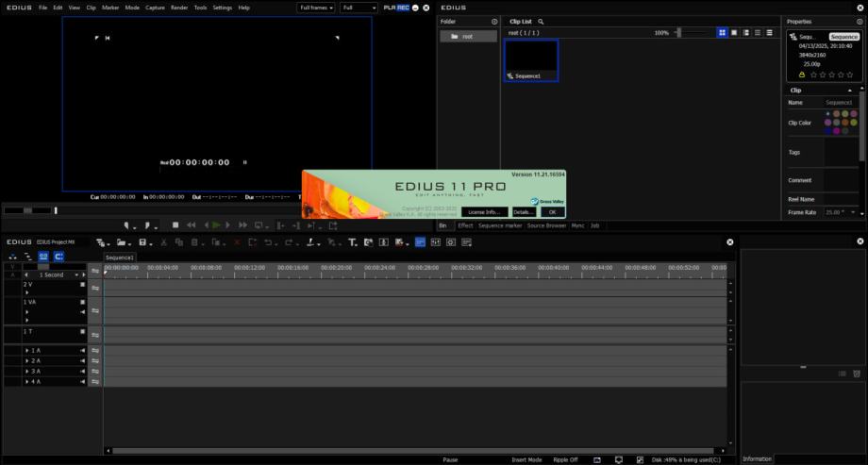Open the Full frames dropdown

point(317,8)
